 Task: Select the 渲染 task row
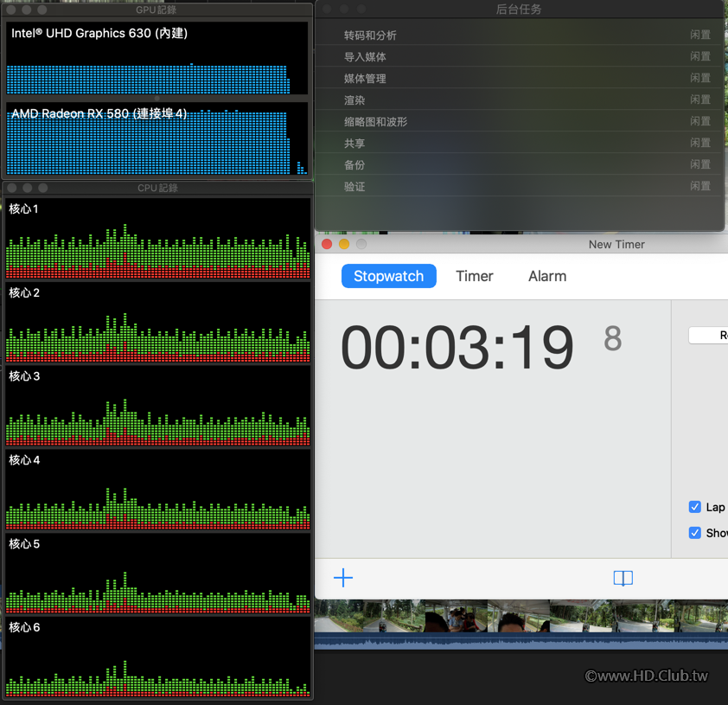(519, 99)
